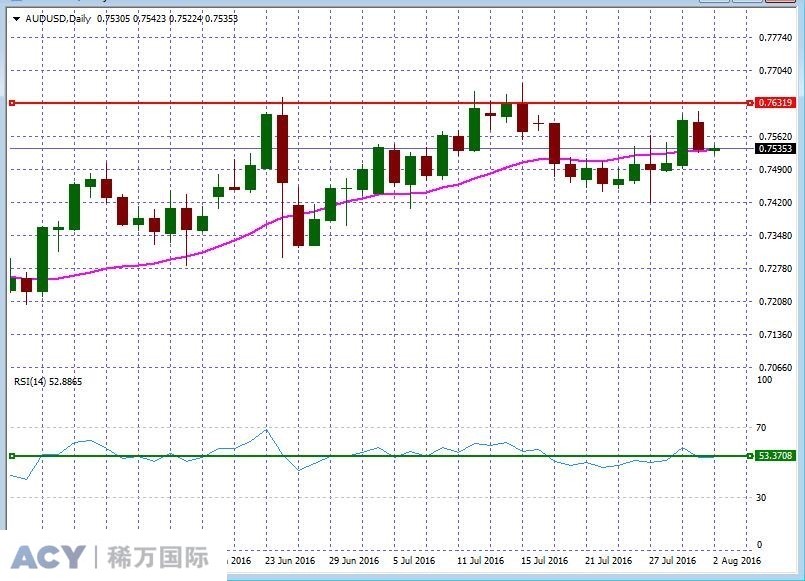Click the 15 Jul 2016 date label
The height and width of the screenshot is (581, 805).
coord(544,560)
